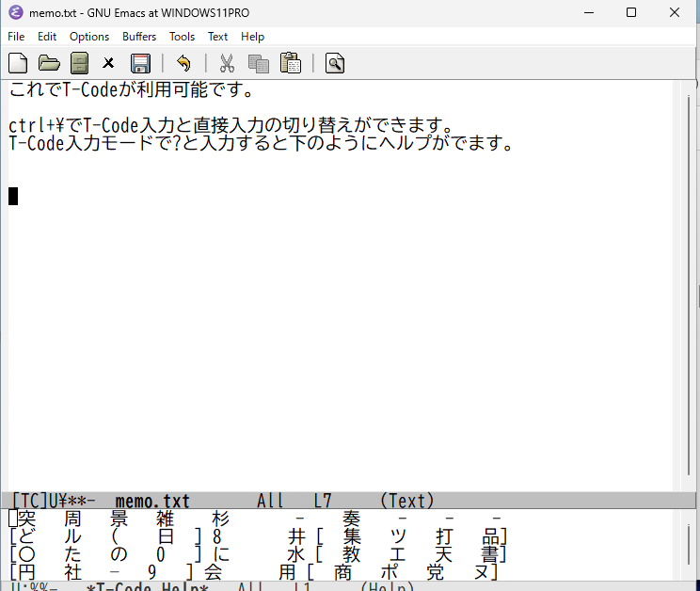Open the Buffers menu
700x591 pixels.
coord(139,37)
